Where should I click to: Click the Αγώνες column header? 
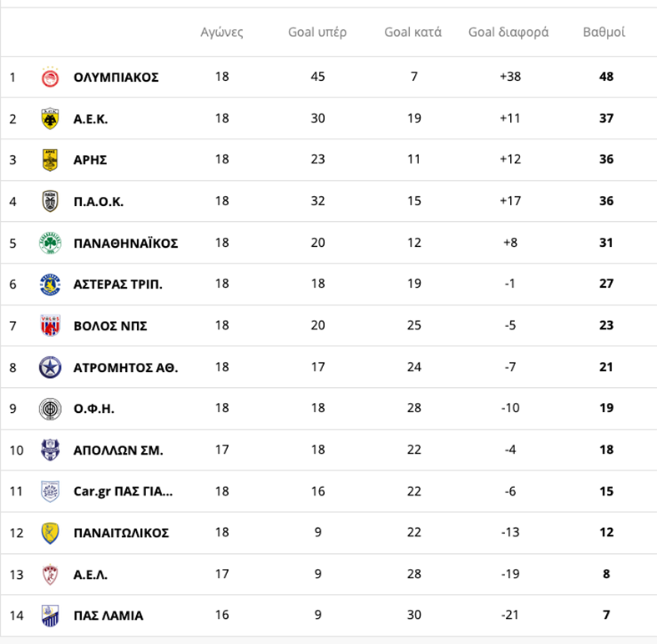click(222, 33)
